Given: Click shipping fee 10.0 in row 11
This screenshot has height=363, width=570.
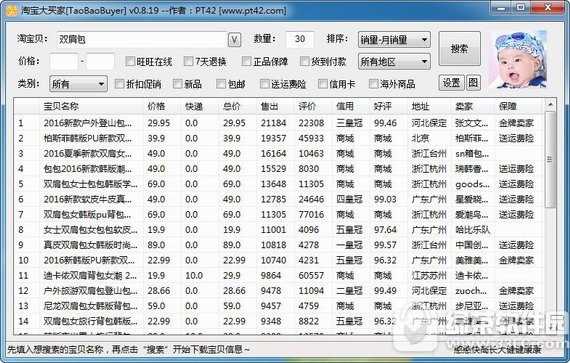Looking at the screenshot, I should (x=194, y=276).
